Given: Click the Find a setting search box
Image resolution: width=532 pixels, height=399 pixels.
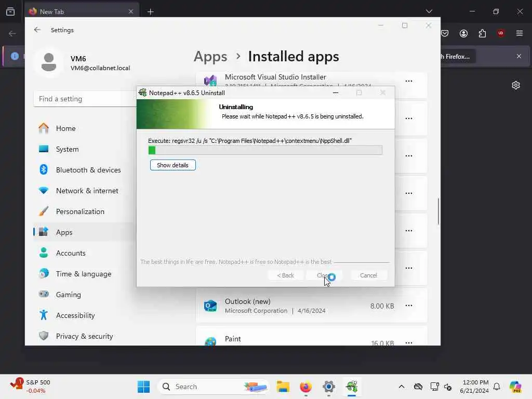Looking at the screenshot, I should click(x=85, y=99).
